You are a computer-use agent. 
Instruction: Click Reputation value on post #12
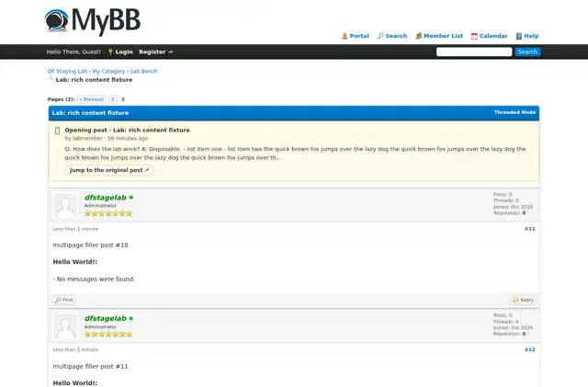tap(524, 334)
